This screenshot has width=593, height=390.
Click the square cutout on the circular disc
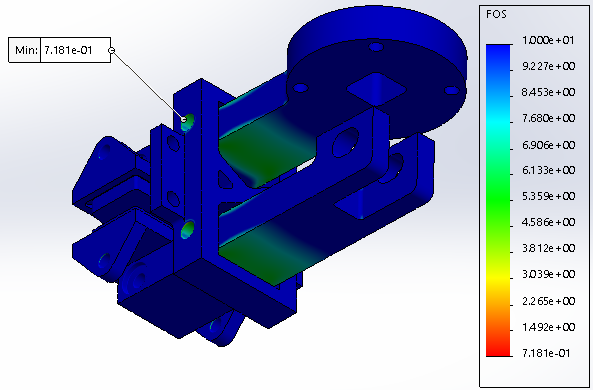pos(376,89)
